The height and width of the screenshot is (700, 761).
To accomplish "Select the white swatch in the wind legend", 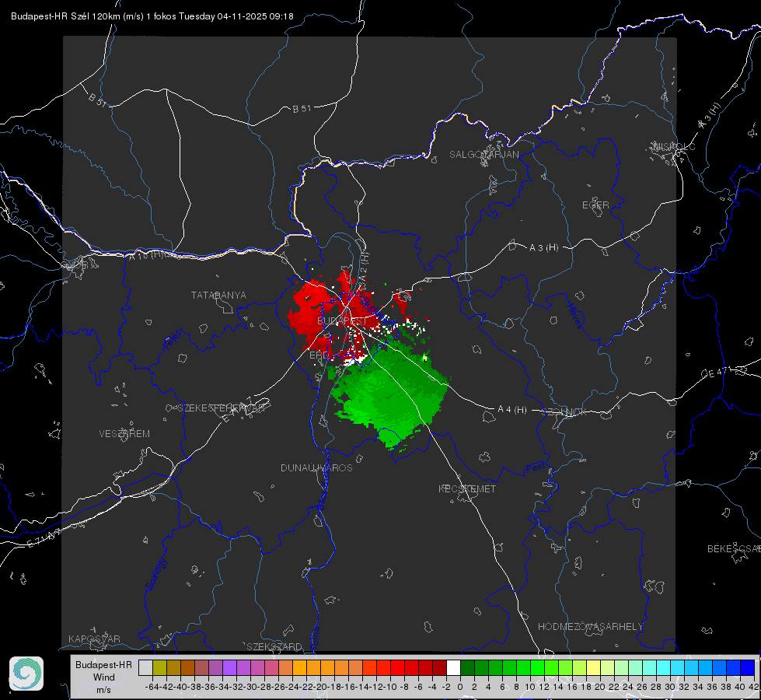I will (x=453, y=667).
